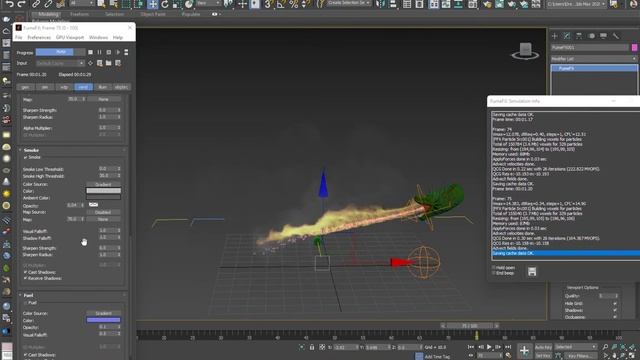
Task: Click the Smoke Opacity value field
Action: click(x=74, y=205)
